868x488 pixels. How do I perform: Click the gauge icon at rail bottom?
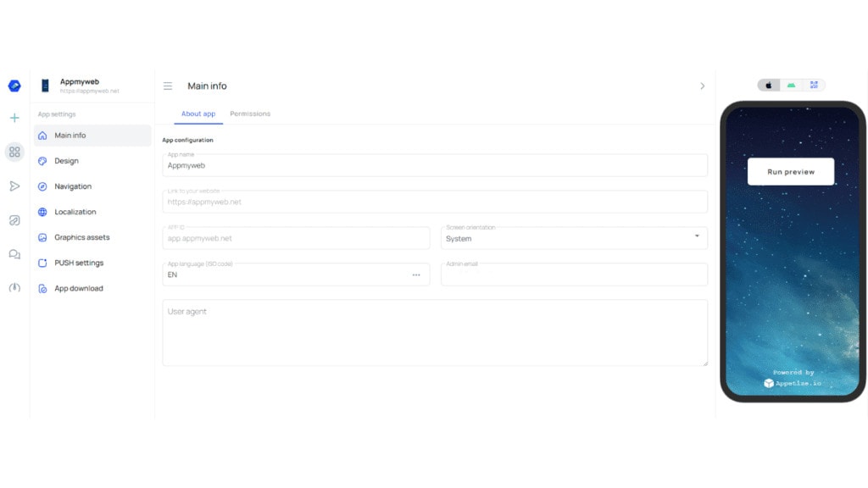click(14, 288)
